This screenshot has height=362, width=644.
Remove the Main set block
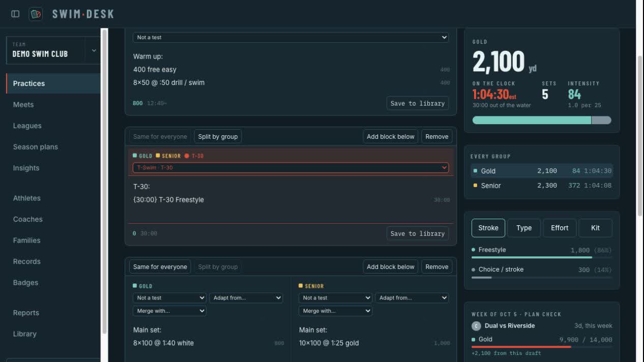(437, 266)
